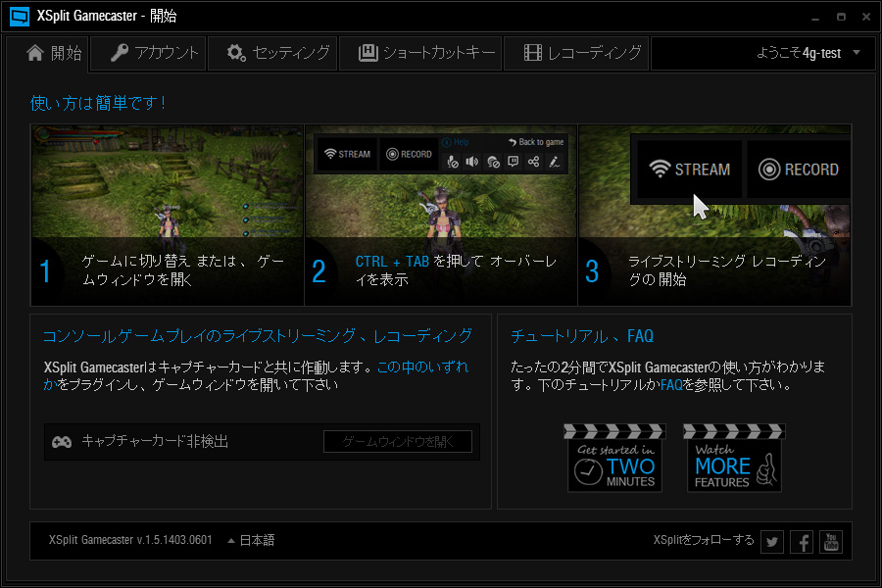
Task: Click the XSplit Gamecaster logo icon
Action: tap(20, 17)
